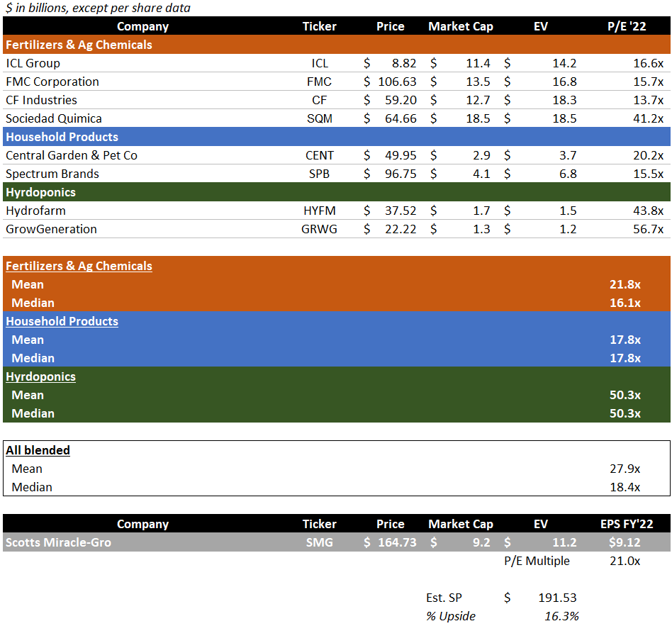
Task: Select the 43.8x P/E value
Action: (649, 211)
